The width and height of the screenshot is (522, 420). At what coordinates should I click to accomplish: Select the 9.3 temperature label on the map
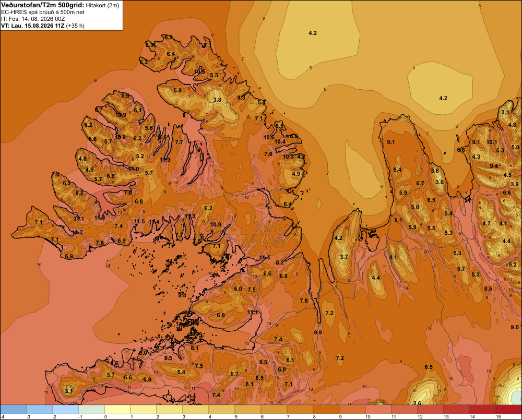pyautogui.click(x=241, y=98)
